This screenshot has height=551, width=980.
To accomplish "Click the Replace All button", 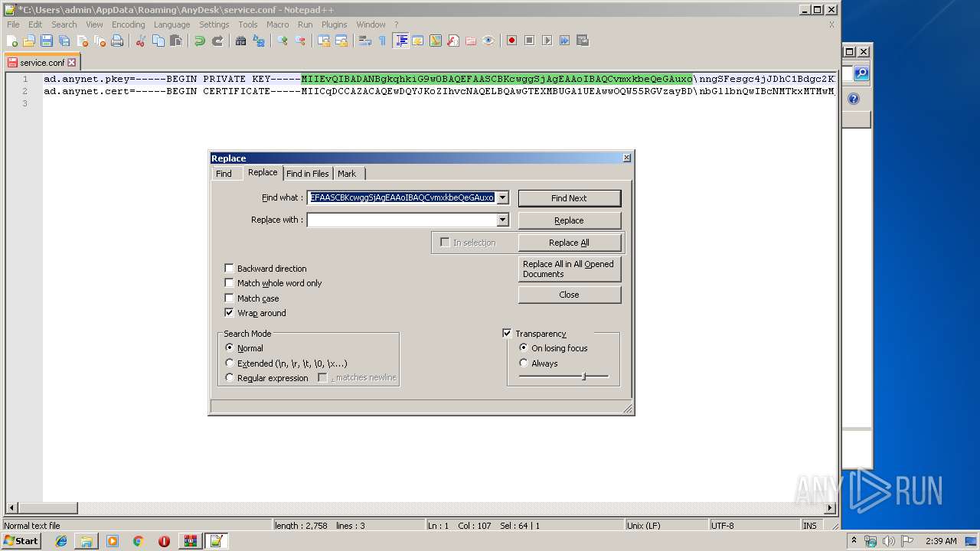I will (x=569, y=243).
